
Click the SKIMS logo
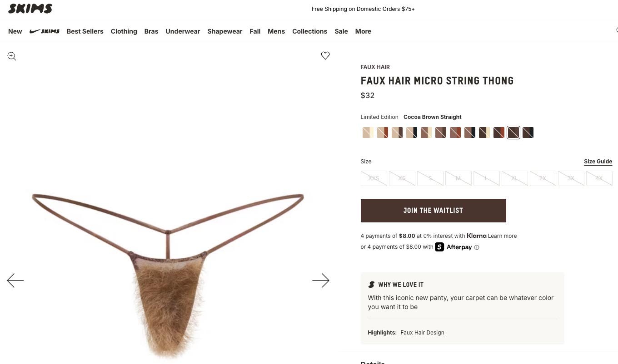click(x=30, y=9)
